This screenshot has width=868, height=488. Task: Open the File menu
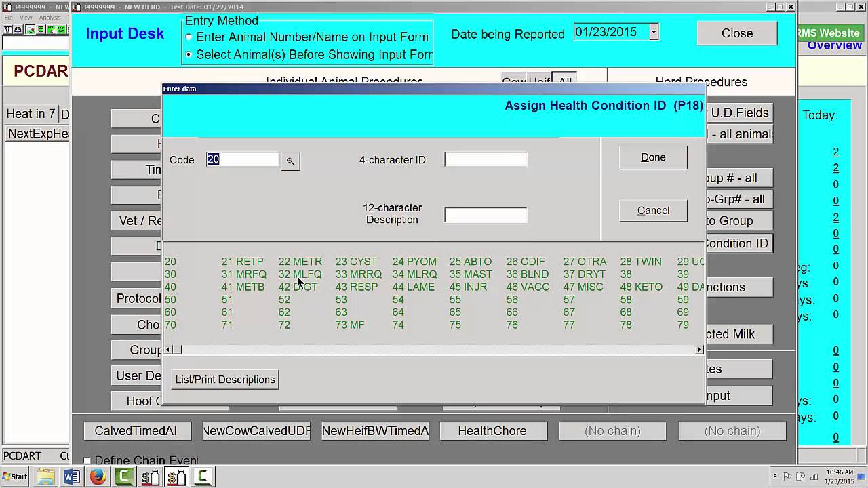8,18
